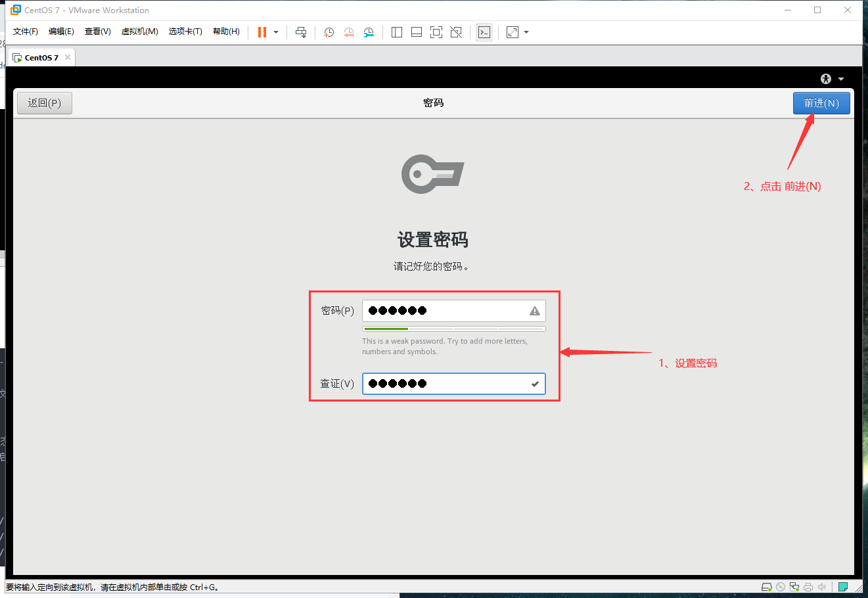Focus the 密码(P) password field

[453, 311]
